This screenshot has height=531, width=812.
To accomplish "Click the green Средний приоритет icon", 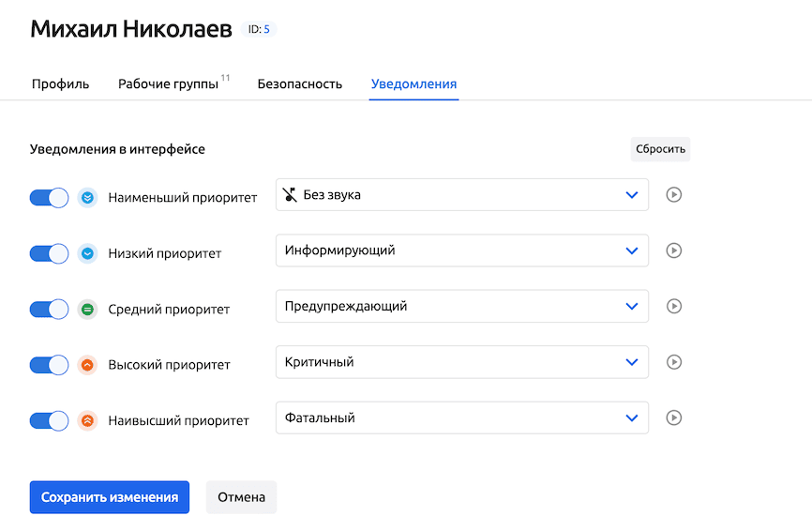I will coord(87,309).
